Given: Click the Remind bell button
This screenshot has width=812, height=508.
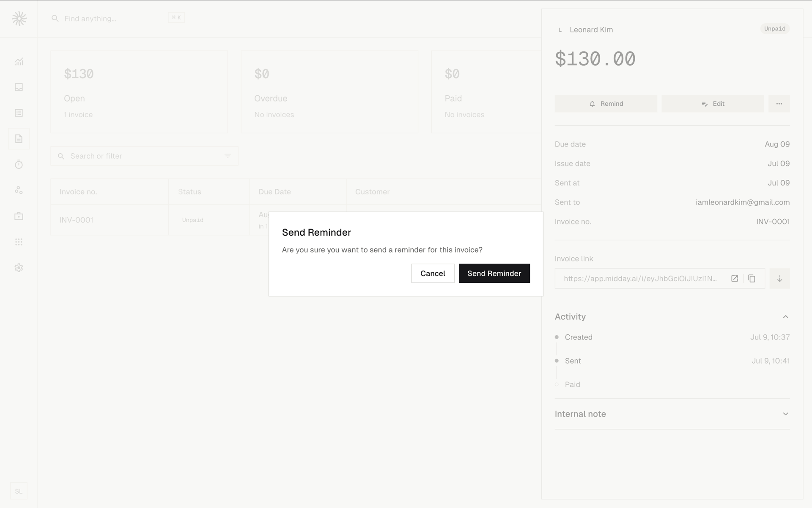Looking at the screenshot, I should pos(606,104).
